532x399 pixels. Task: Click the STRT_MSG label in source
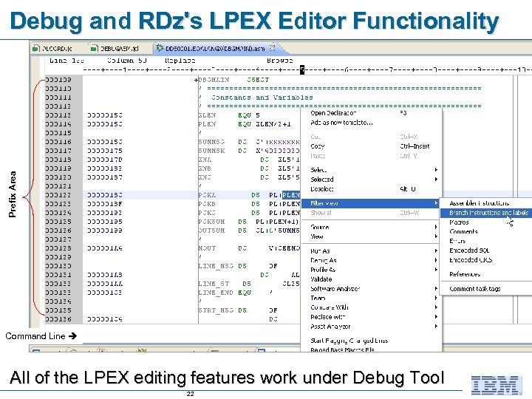pos(216,310)
